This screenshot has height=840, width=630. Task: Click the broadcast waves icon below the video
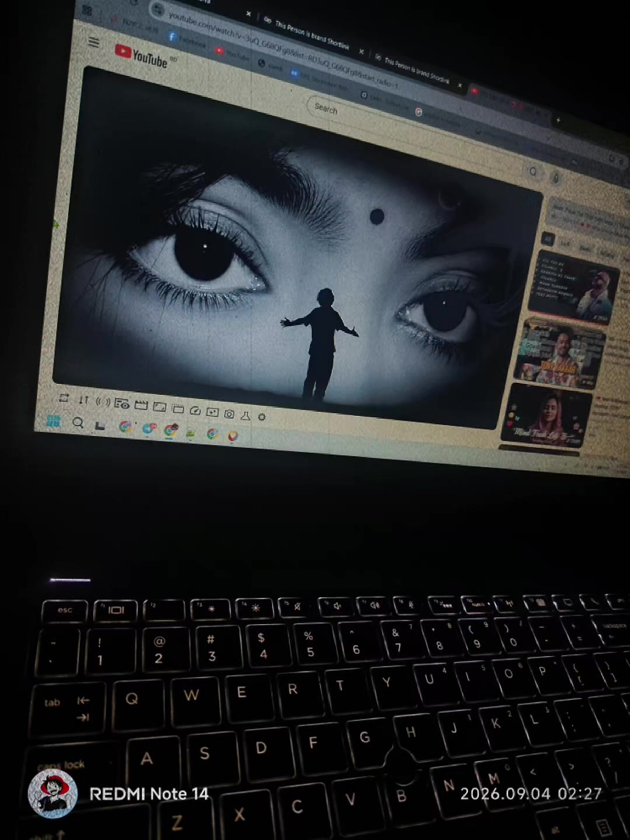pos(103,401)
